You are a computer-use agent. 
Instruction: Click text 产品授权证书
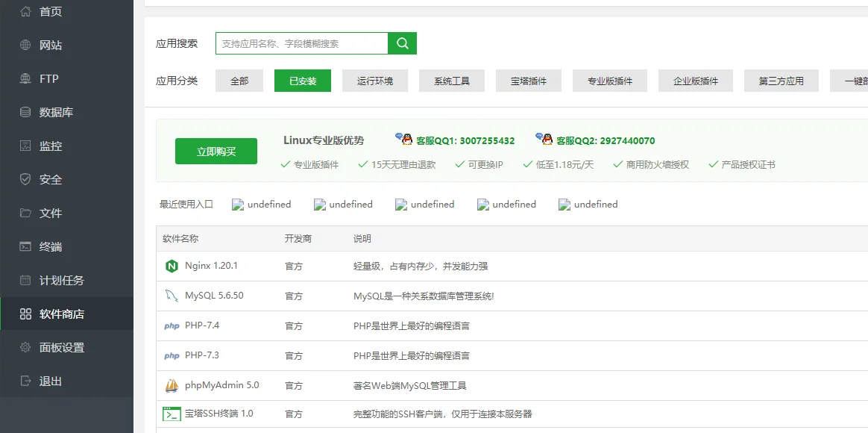pos(749,165)
